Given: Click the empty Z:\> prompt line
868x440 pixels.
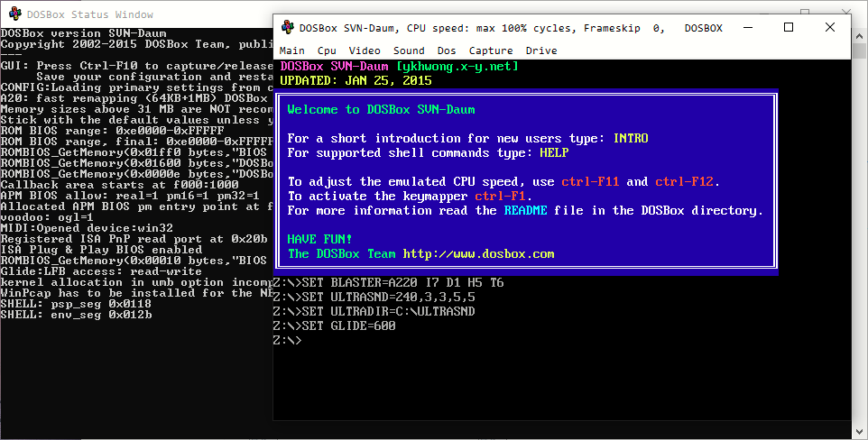Looking at the screenshot, I should point(287,341).
